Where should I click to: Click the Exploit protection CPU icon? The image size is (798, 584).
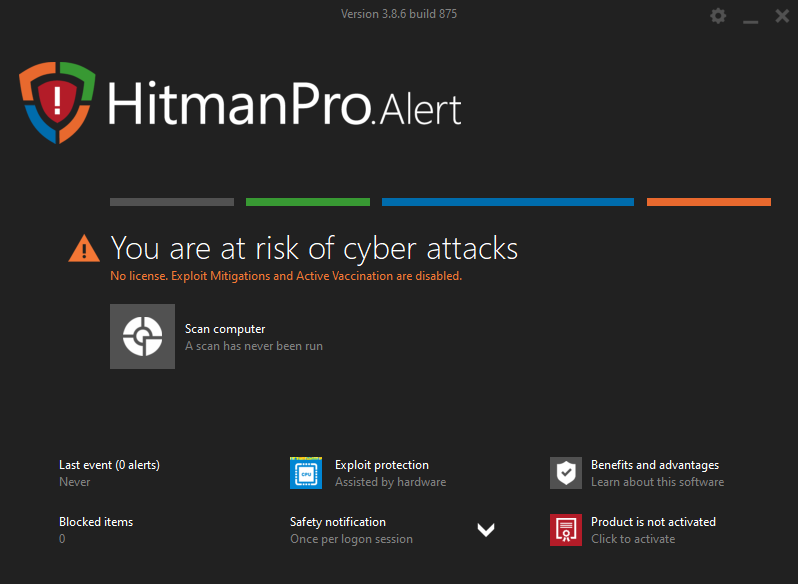coord(306,473)
